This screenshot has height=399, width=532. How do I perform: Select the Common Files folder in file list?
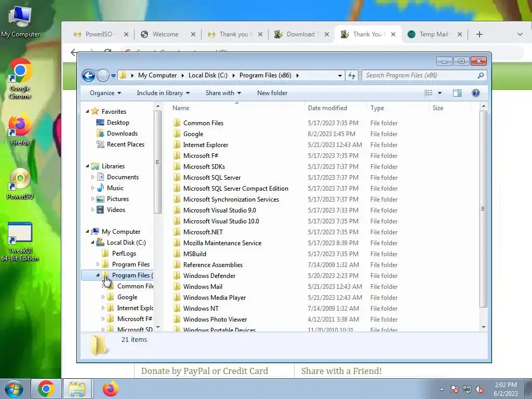pos(203,123)
